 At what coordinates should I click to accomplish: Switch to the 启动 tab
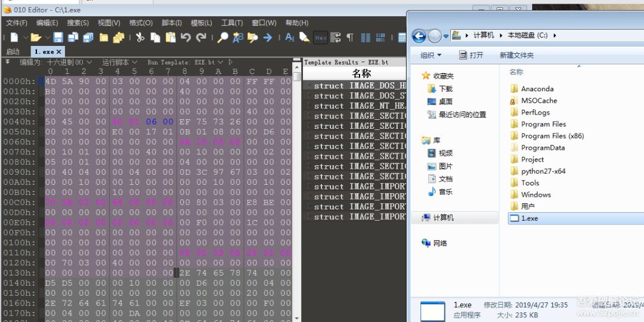click(x=13, y=52)
